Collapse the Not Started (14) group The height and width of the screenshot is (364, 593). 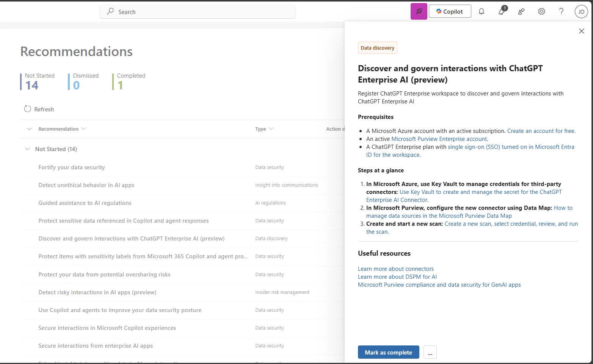tap(27, 149)
